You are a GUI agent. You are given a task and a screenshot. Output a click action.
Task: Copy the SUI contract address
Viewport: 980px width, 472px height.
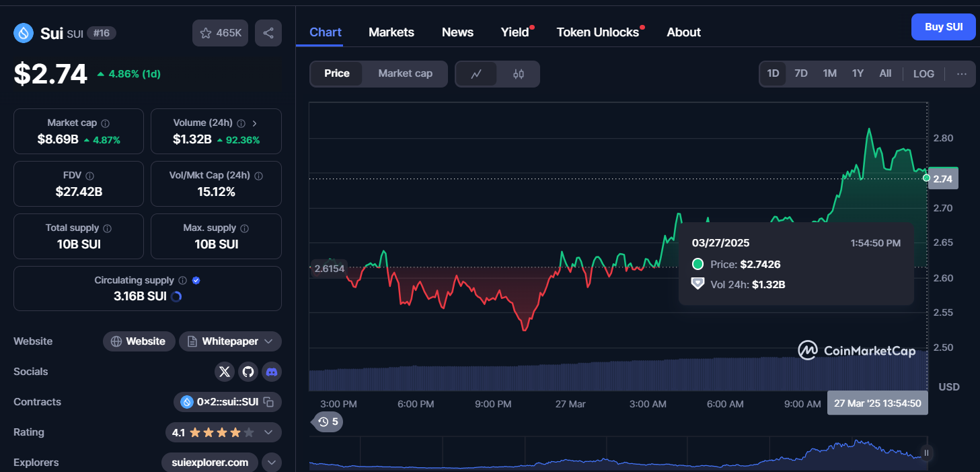click(x=269, y=402)
